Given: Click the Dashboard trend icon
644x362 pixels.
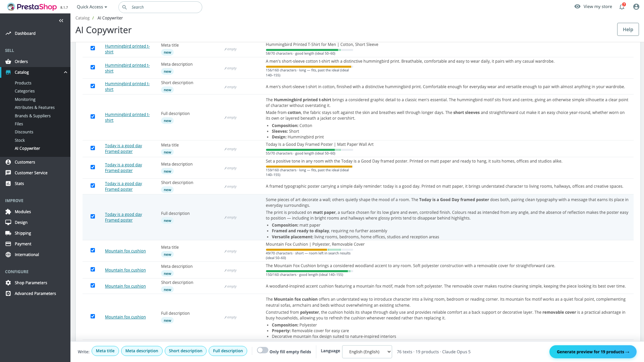Looking at the screenshot, I should (8, 34).
